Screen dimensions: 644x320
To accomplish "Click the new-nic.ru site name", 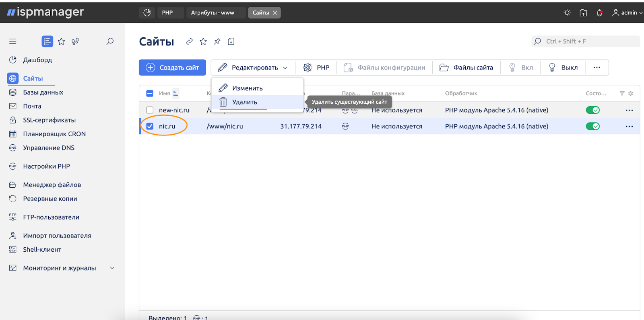I will click(x=174, y=110).
